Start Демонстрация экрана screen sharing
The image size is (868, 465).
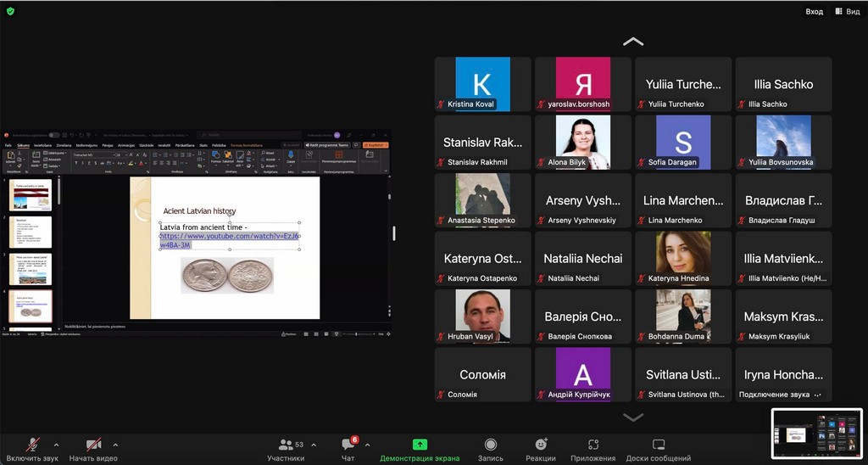[x=420, y=450]
